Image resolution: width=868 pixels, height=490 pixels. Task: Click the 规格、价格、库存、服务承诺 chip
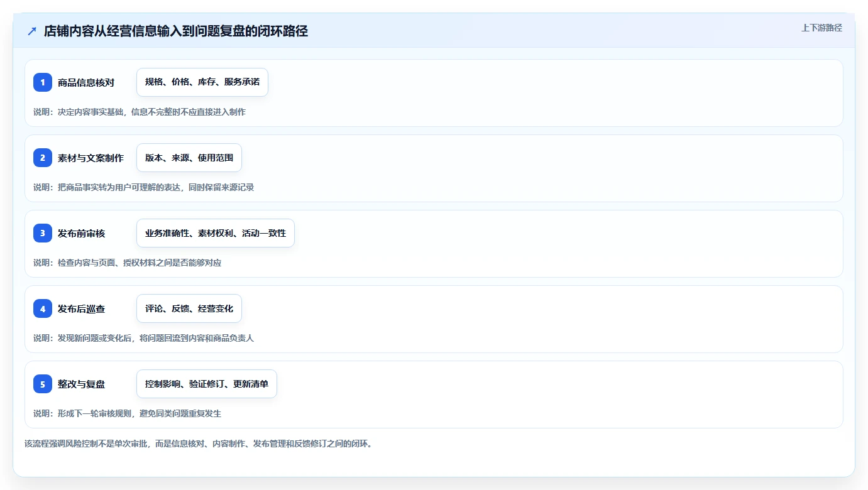[202, 82]
